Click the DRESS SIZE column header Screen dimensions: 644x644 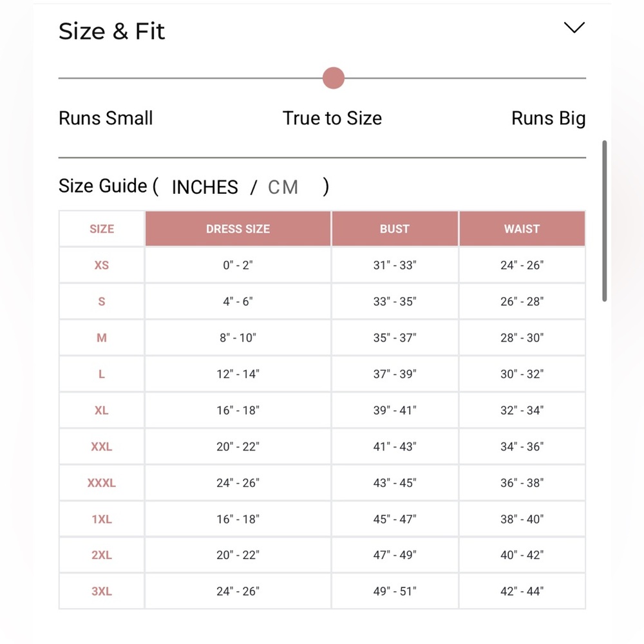(238, 229)
